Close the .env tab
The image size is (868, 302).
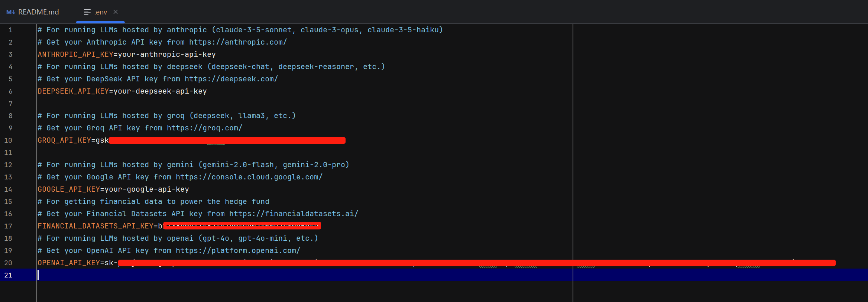(x=116, y=12)
